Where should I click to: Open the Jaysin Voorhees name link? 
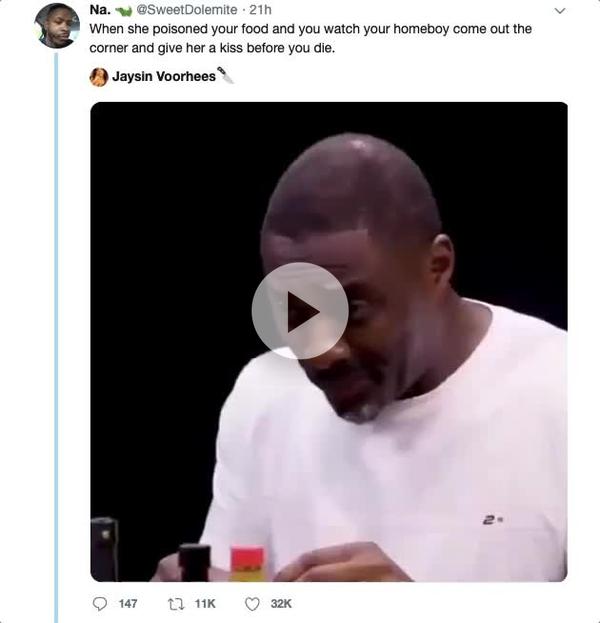point(163,76)
